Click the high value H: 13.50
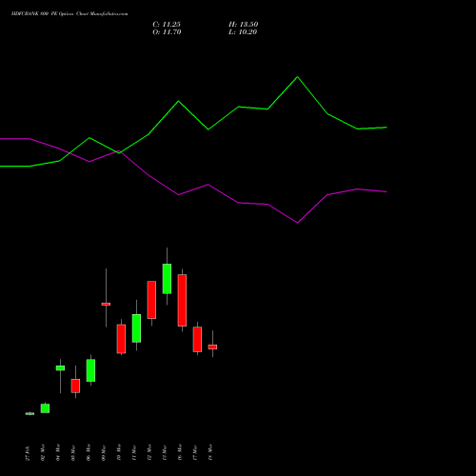The width and height of the screenshot is (476, 476). (x=244, y=25)
